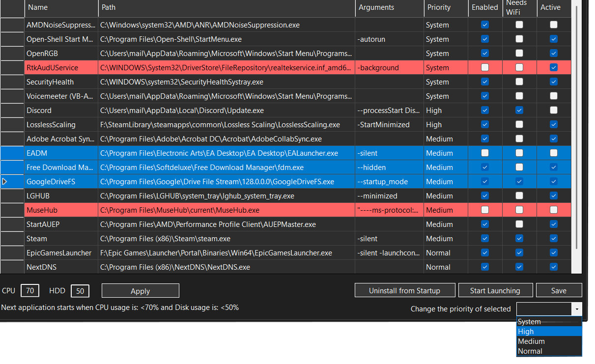The height and width of the screenshot is (364, 595).
Task: Click Uninstall from Startup
Action: click(x=405, y=290)
